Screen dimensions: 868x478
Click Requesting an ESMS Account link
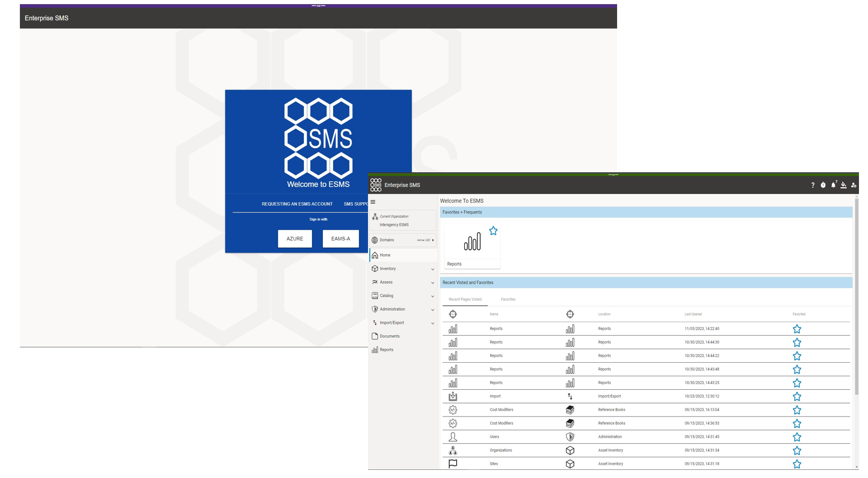click(297, 204)
